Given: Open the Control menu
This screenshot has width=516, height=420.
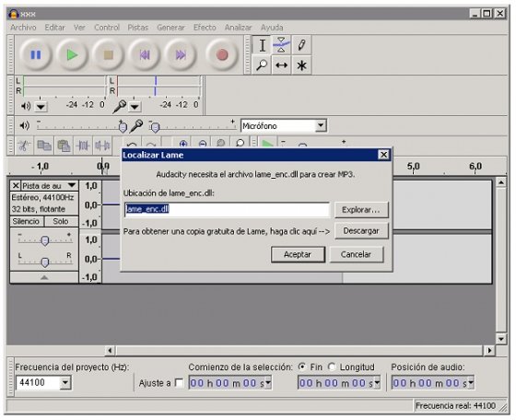Looking at the screenshot, I should coord(107,28).
